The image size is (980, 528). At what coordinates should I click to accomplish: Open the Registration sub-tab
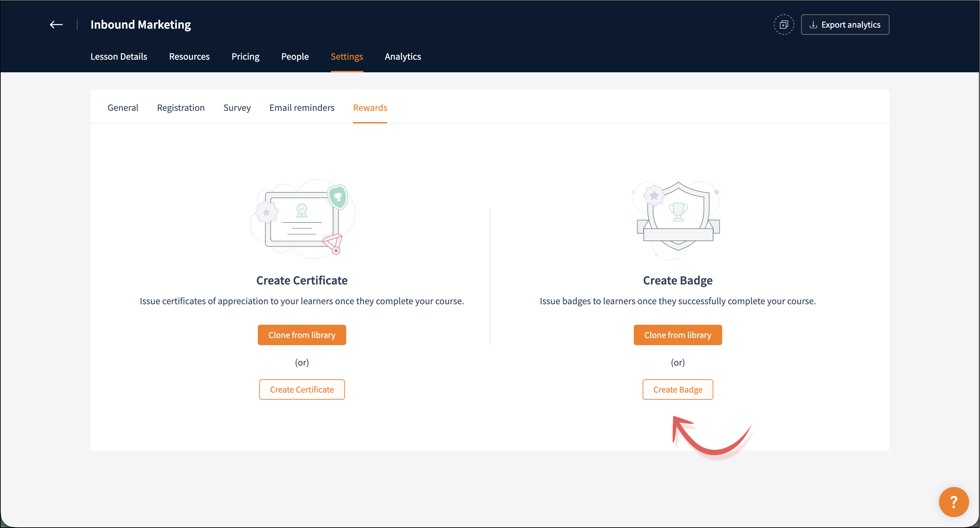tap(181, 107)
